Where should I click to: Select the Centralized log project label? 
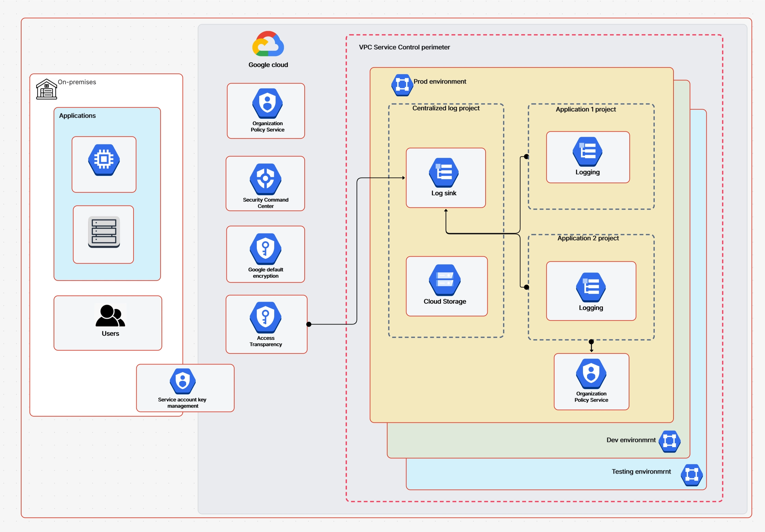click(x=446, y=108)
